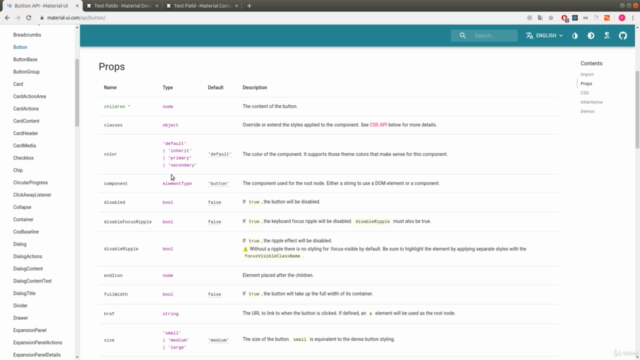Viewport: 640px width, 360px height.
Task: Close the Text fields - Material Design tab
Action: pos(157,6)
